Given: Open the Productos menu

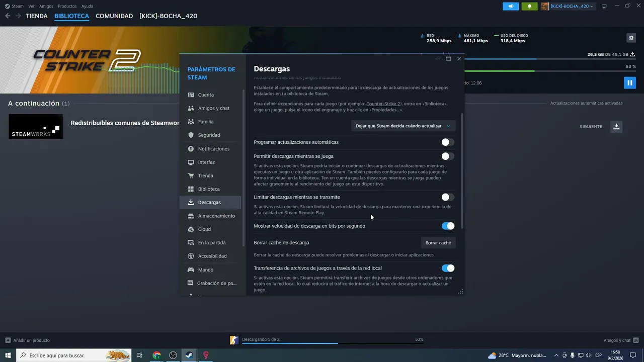Looking at the screenshot, I should pyautogui.click(x=67, y=6).
